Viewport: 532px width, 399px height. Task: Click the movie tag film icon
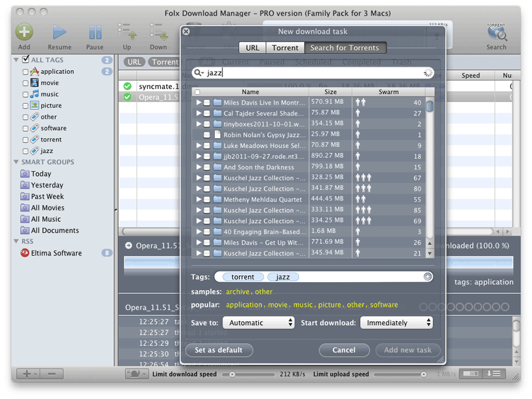tap(34, 82)
